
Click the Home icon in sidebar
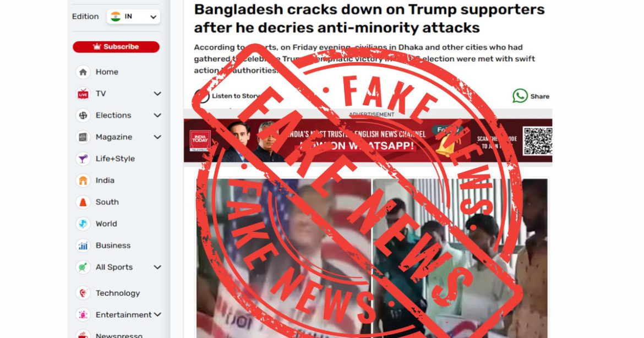tap(83, 72)
